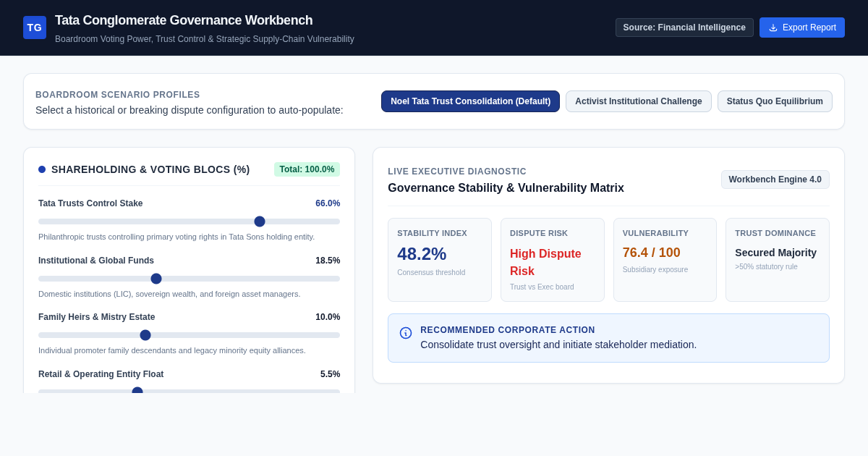Click the Recommended Corporate Action heading
Viewport: 868px width, 456px height.
(508, 330)
